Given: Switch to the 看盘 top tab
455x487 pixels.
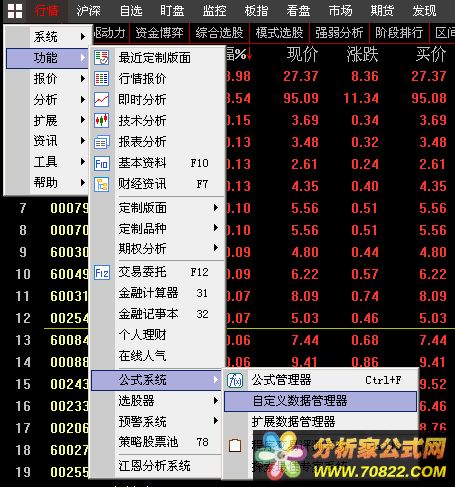Looking at the screenshot, I should click(x=298, y=11).
